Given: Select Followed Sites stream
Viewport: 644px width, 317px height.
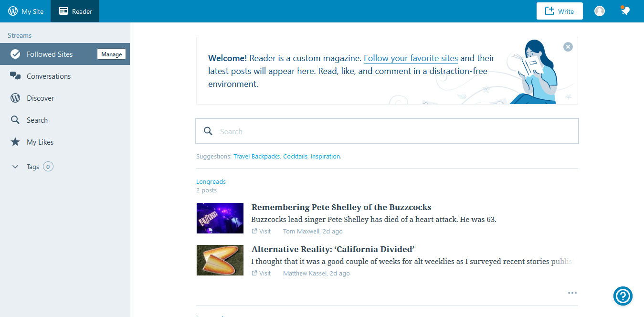Looking at the screenshot, I should point(50,54).
